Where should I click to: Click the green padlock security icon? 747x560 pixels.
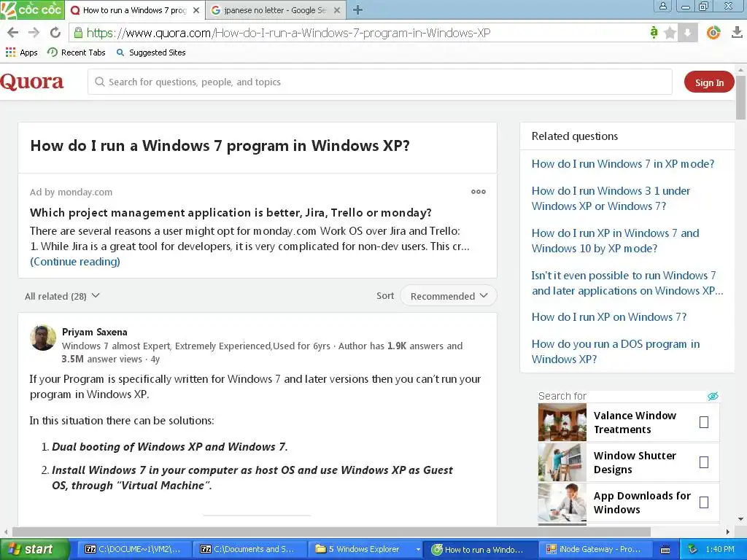coord(77,32)
